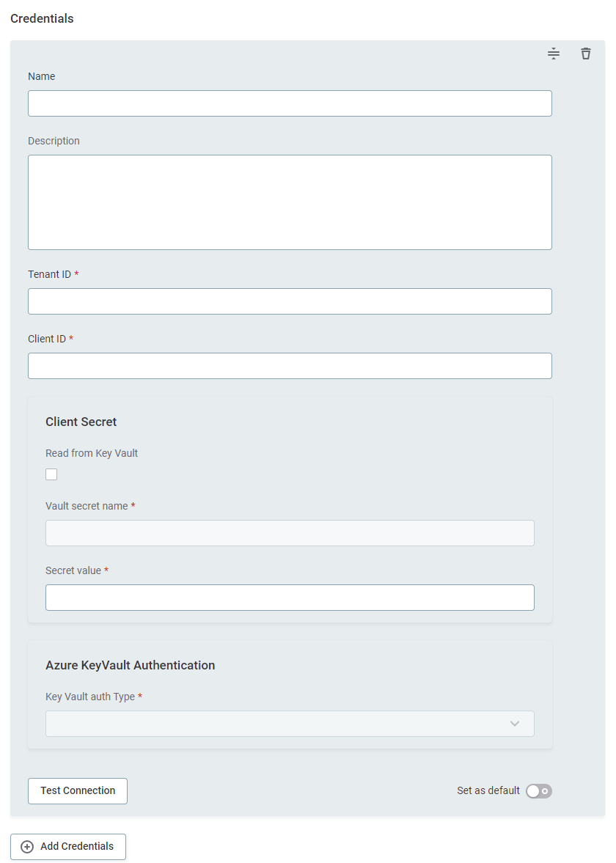Screen dimensions: 616x863
Task: Click the Add Credentials button label
Action: point(77,847)
